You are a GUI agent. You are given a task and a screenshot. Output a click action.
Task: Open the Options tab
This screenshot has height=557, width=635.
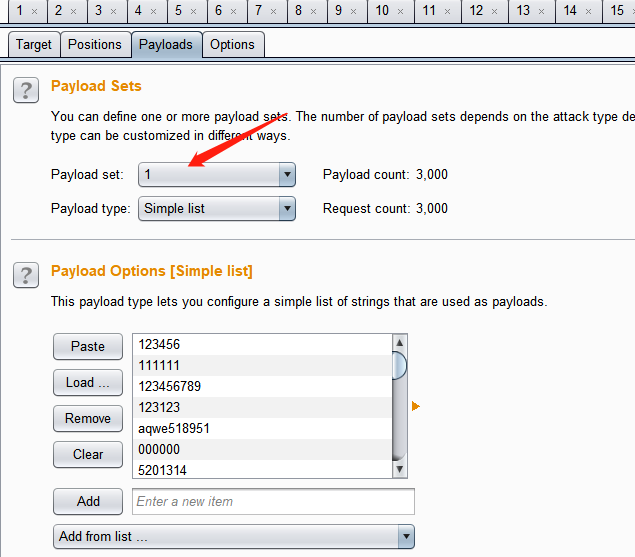[x=232, y=45]
